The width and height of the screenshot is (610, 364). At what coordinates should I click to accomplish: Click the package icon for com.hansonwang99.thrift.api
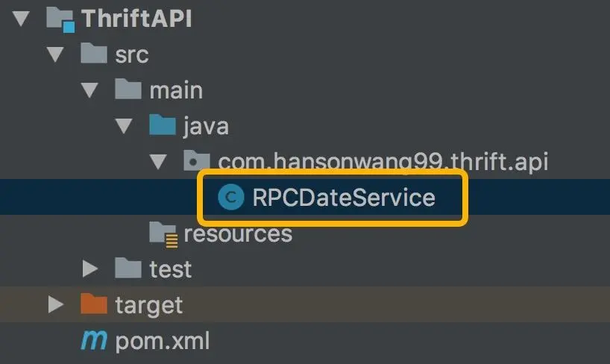coord(196,160)
